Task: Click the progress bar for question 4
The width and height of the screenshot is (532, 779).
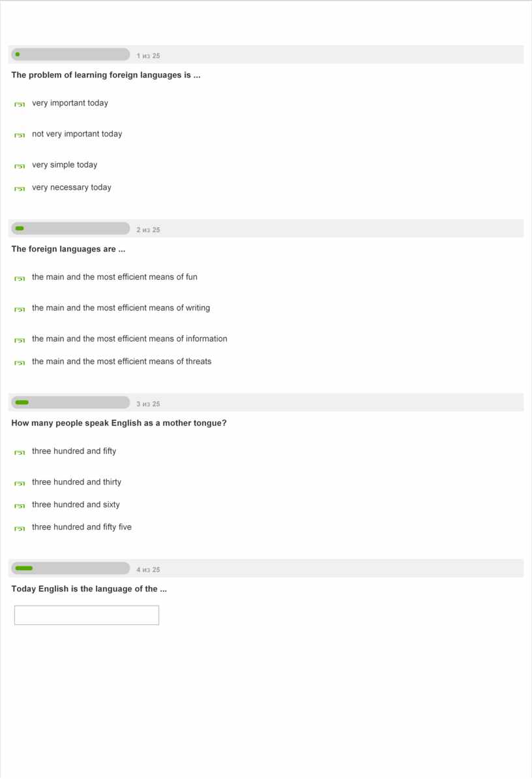Action: pyautogui.click(x=70, y=568)
